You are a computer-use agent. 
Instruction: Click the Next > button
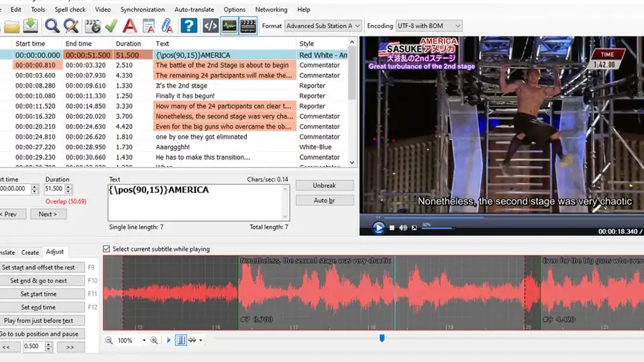(x=48, y=215)
